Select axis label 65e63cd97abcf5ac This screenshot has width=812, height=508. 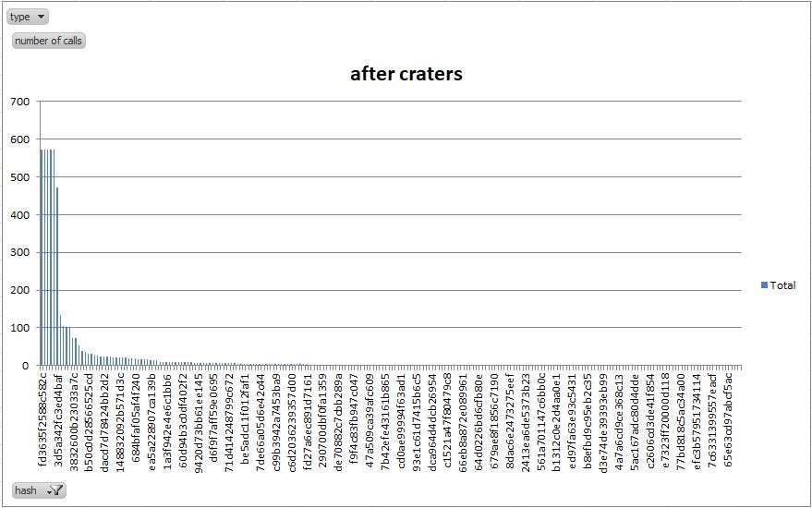tap(728, 419)
